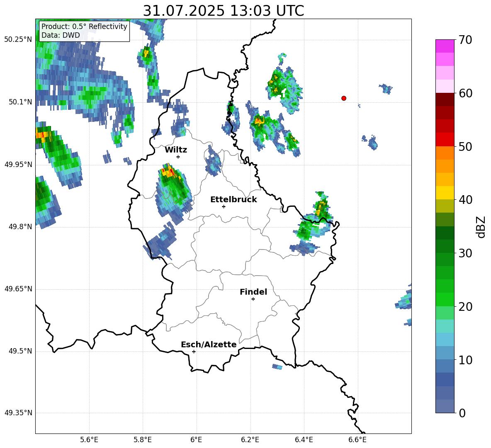
Task: Pick the orange swatch below 50 dBZ
Action: pos(445,153)
